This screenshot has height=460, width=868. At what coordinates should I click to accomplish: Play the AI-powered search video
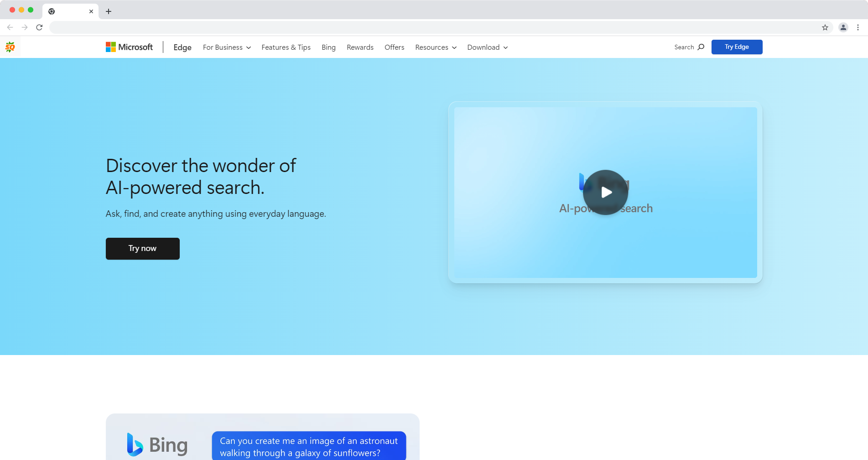tap(605, 192)
